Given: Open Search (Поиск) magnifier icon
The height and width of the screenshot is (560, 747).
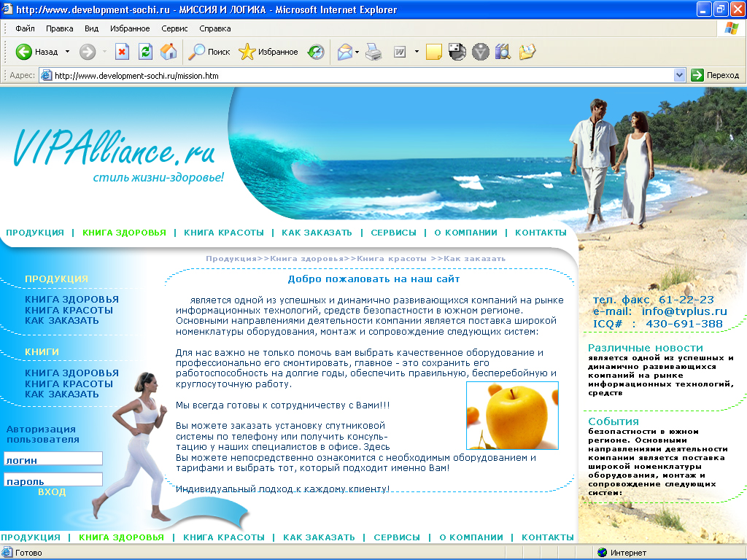Looking at the screenshot, I should pos(196,52).
